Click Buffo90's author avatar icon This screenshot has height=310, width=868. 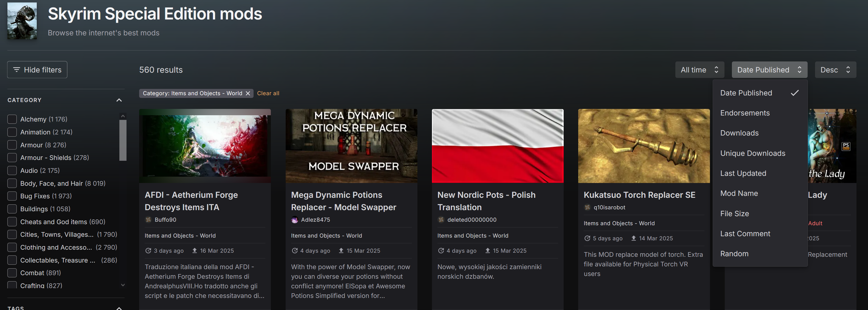(148, 220)
